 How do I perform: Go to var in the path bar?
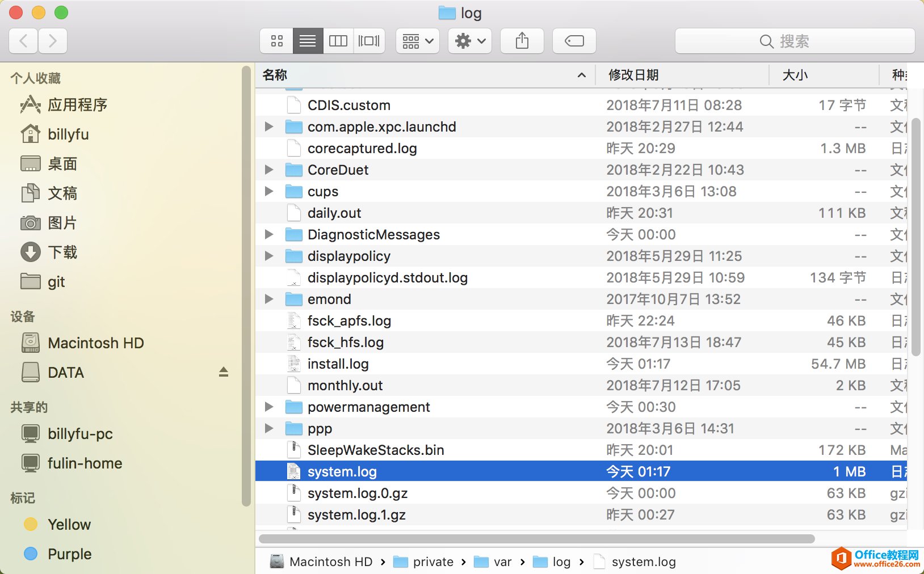coord(502,562)
